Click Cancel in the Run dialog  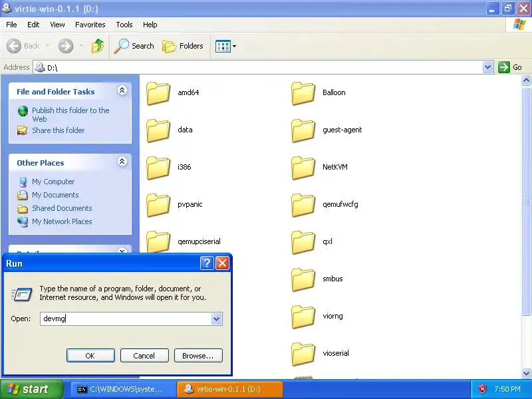coord(144,356)
